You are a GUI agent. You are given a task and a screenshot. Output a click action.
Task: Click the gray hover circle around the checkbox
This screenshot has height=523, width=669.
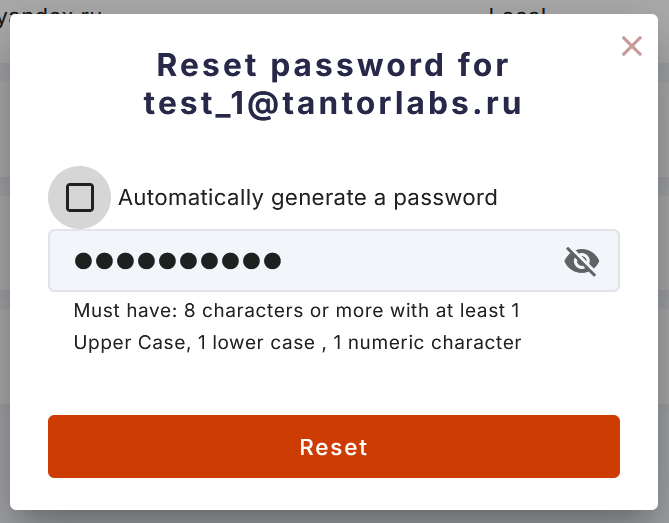pyautogui.click(x=79, y=198)
